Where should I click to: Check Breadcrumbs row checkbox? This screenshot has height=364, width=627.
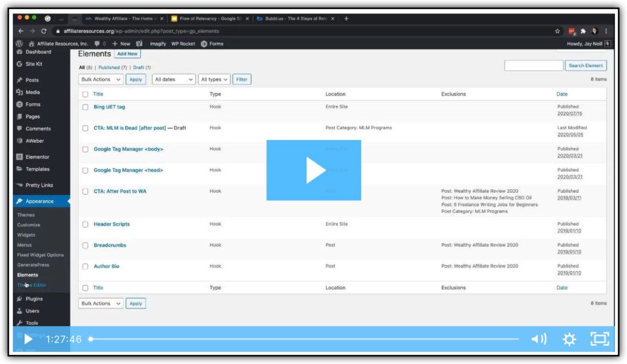click(x=85, y=246)
